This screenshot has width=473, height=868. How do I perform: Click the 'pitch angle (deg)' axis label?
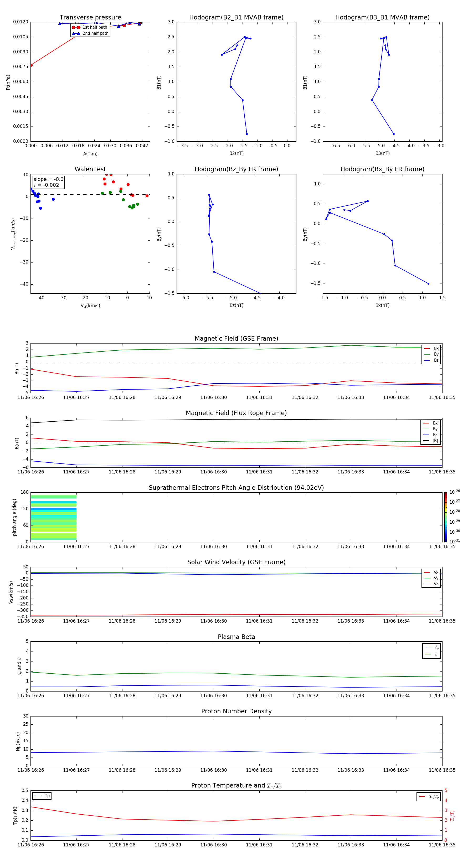click(14, 517)
